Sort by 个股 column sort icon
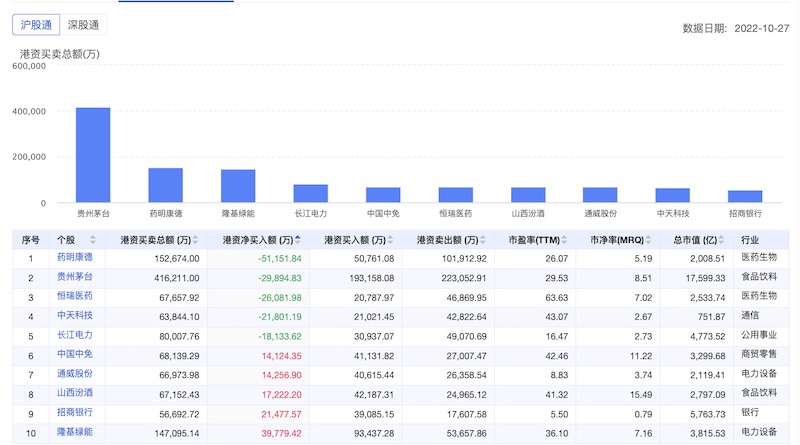800x445 pixels. tap(93, 240)
